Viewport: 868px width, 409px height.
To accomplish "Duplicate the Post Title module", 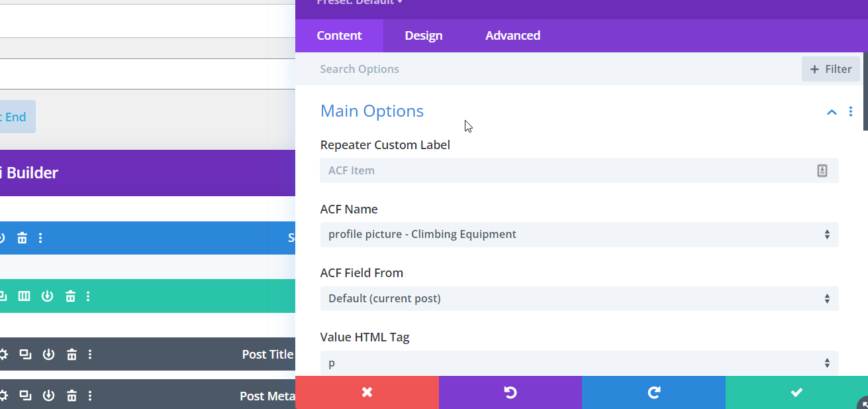I will (x=25, y=355).
